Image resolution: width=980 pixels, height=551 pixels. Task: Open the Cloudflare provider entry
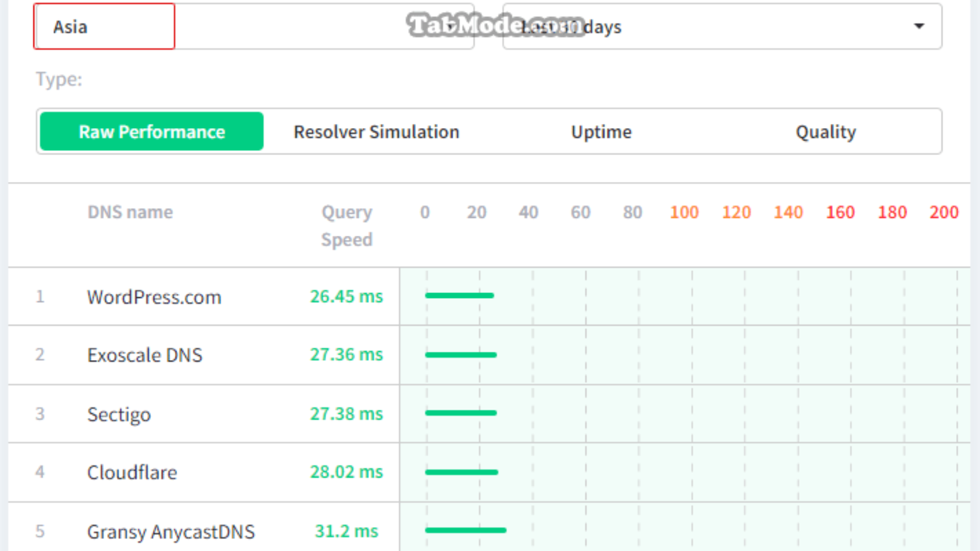pyautogui.click(x=132, y=473)
